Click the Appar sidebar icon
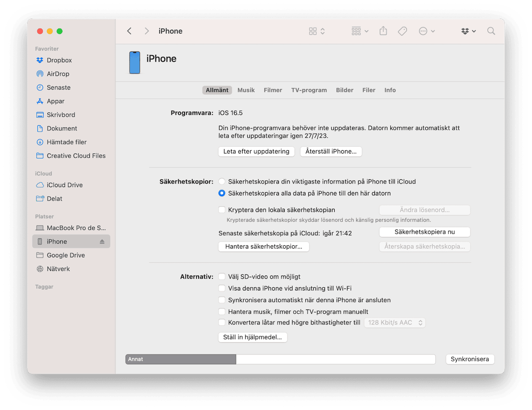532x410 pixels. [40, 101]
